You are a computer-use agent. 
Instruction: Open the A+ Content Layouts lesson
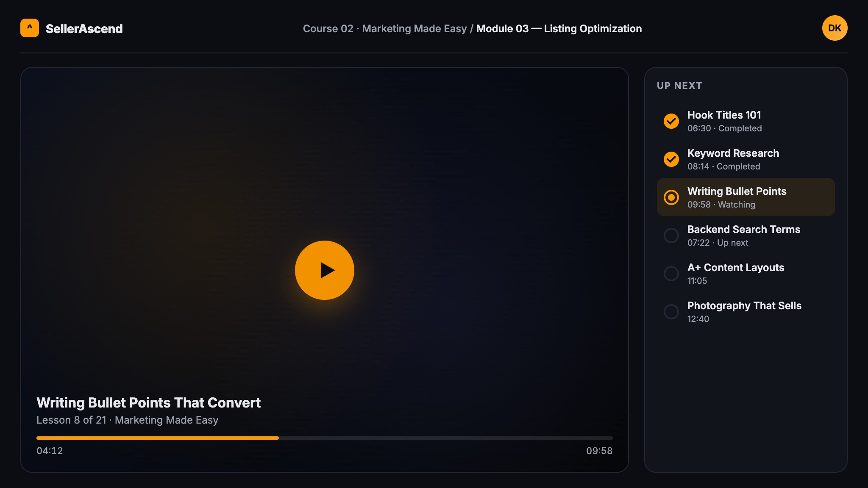(x=746, y=274)
